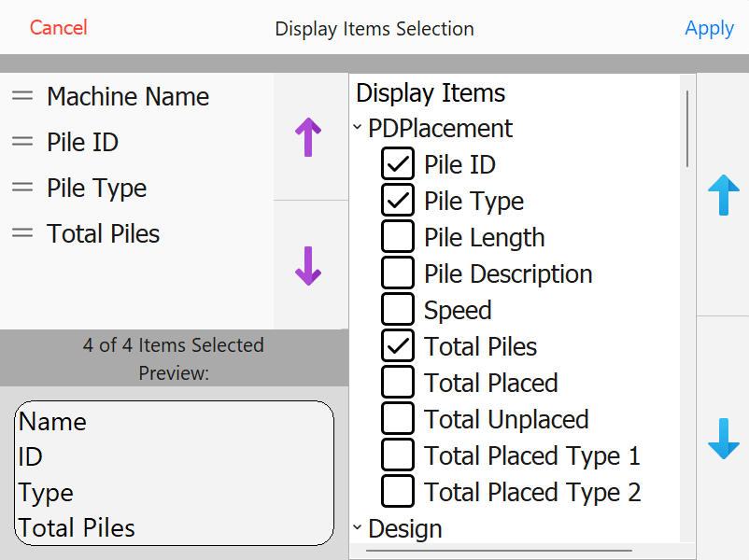Click the purple move-down arrow
The width and height of the screenshot is (749, 560).
pos(308,266)
